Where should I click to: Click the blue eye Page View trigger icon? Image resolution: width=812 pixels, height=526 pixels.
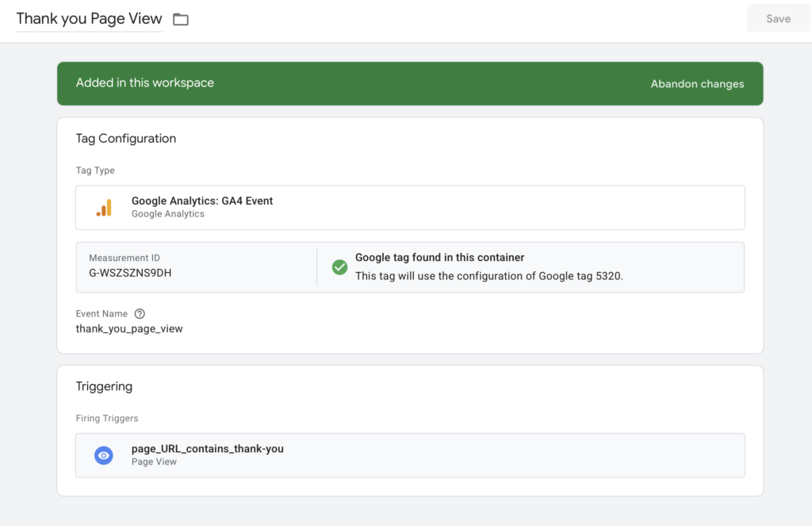tap(103, 455)
